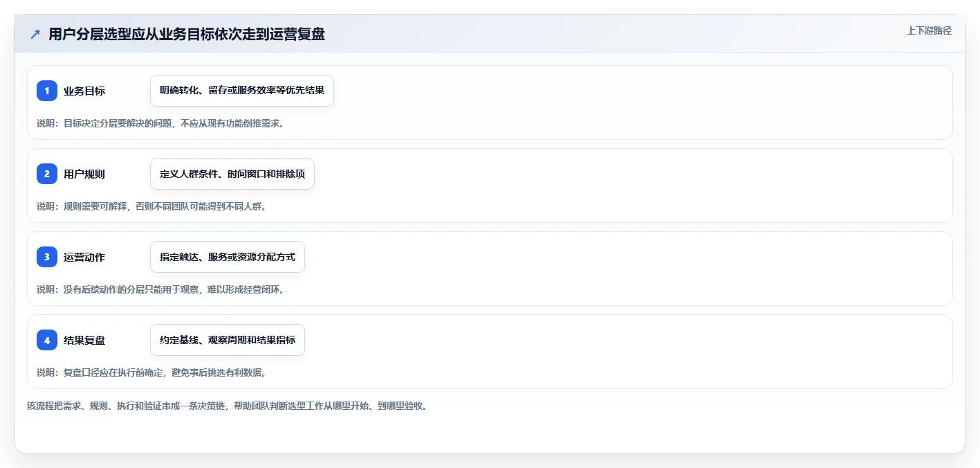Image resolution: width=980 pixels, height=468 pixels.
Task: Click the 上下游路径 label in the header
Action: [929, 31]
